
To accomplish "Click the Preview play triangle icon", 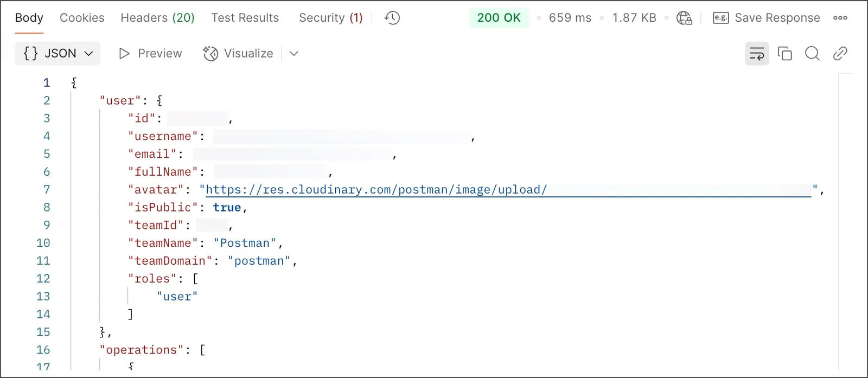I will 124,53.
